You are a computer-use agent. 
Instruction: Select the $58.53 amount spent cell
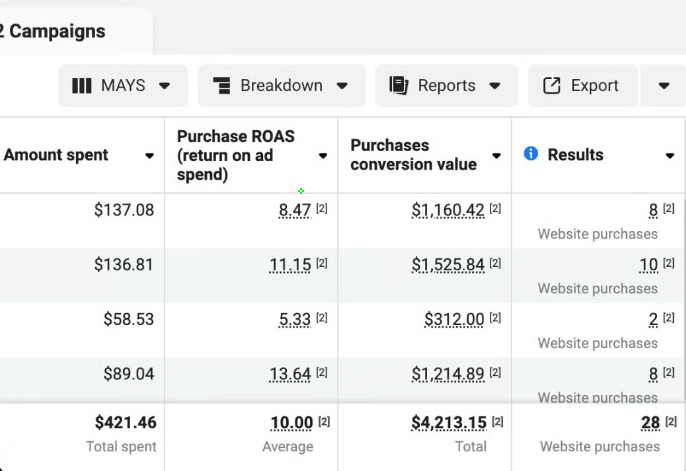128,319
